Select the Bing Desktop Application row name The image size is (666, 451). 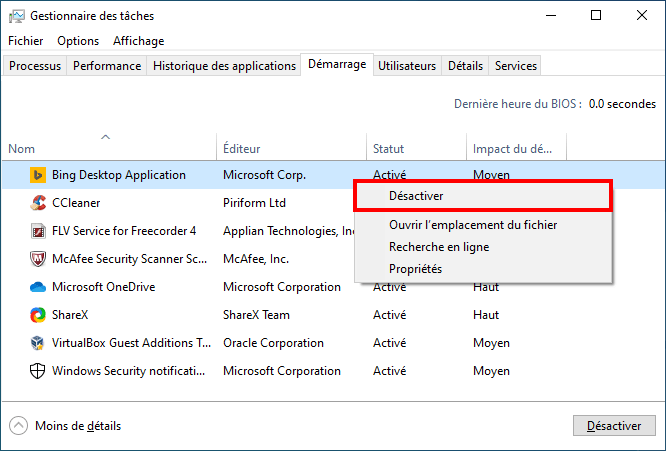[119, 175]
